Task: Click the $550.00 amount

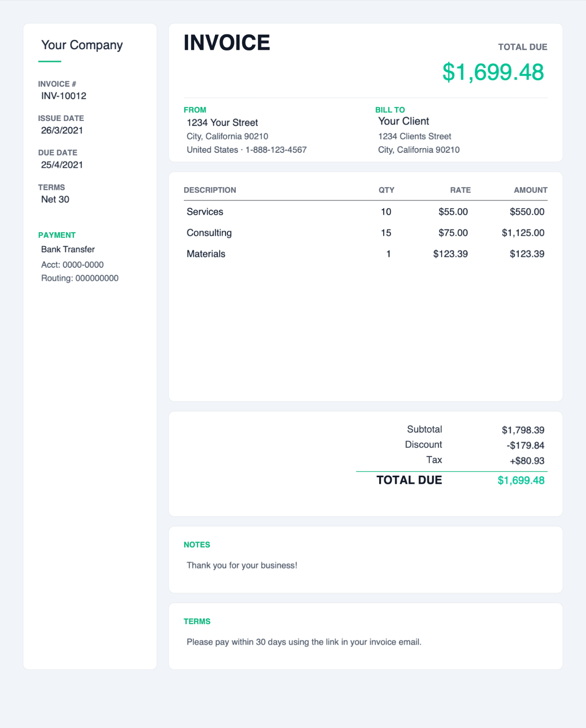Action: [x=527, y=212]
